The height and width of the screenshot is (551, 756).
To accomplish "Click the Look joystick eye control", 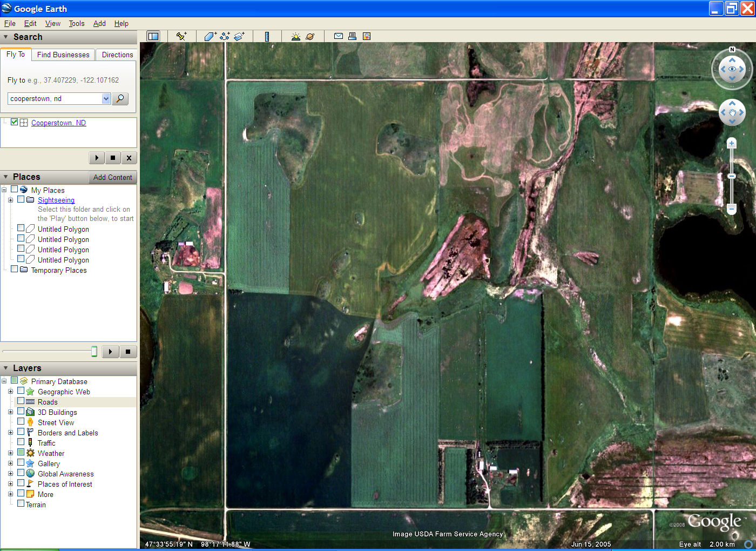I will point(732,69).
